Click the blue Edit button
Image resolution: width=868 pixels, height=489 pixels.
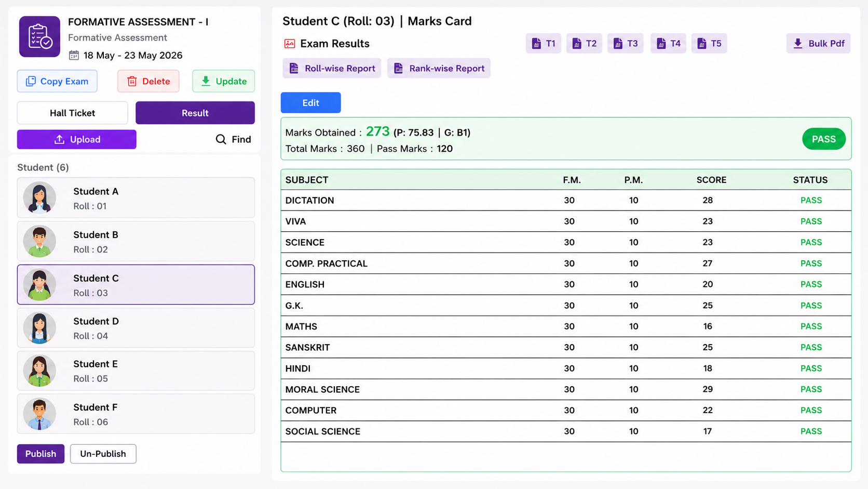311,103
